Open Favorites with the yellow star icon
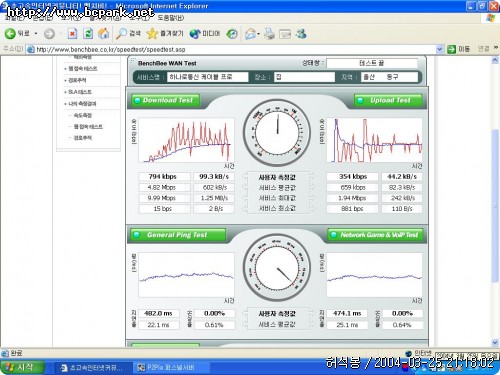 point(152,34)
